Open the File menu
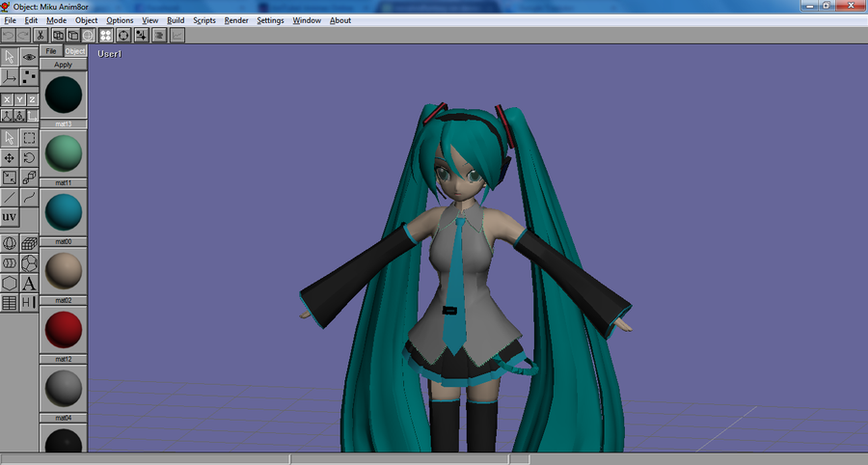Image resolution: width=868 pixels, height=465 pixels. click(10, 20)
